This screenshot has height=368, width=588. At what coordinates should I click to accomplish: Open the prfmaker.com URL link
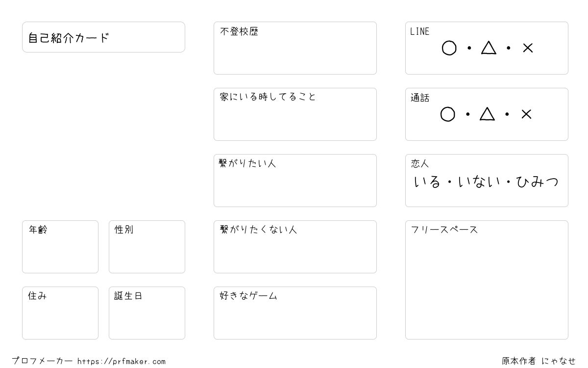(122, 362)
